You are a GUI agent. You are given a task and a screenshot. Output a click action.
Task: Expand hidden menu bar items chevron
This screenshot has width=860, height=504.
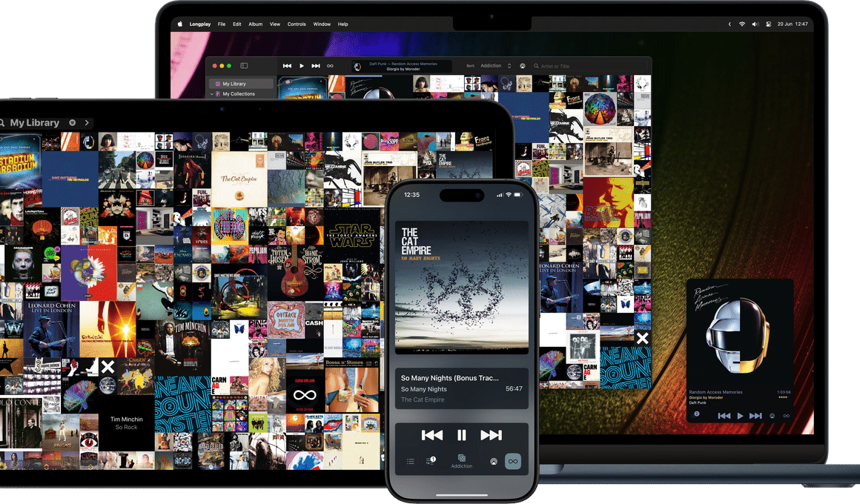[x=730, y=24]
